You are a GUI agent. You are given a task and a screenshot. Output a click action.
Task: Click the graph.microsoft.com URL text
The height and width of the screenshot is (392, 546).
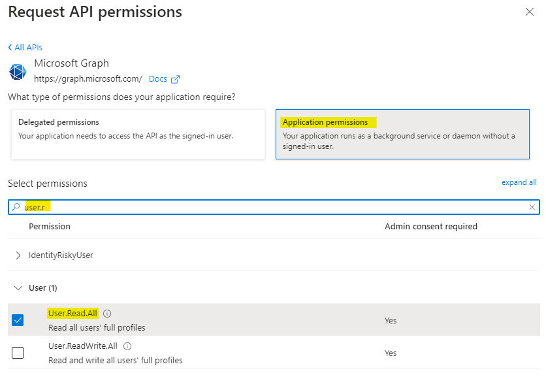click(x=88, y=79)
